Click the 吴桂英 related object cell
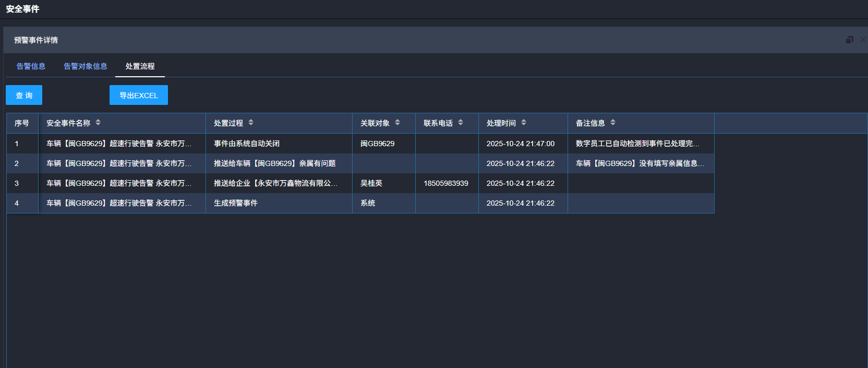This screenshot has height=368, width=868. click(x=371, y=183)
